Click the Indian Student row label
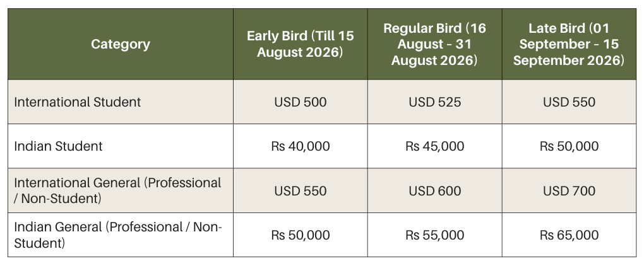The image size is (644, 261). click(58, 146)
